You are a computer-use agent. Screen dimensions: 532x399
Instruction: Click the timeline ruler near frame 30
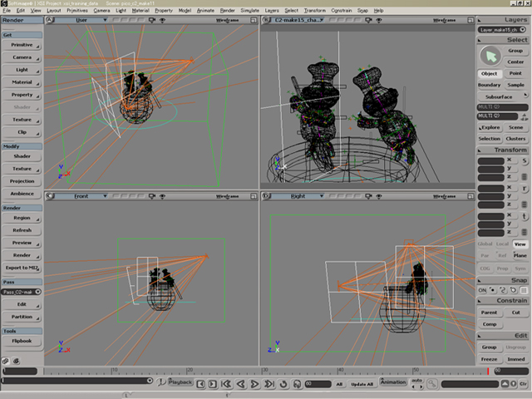click(x=265, y=371)
